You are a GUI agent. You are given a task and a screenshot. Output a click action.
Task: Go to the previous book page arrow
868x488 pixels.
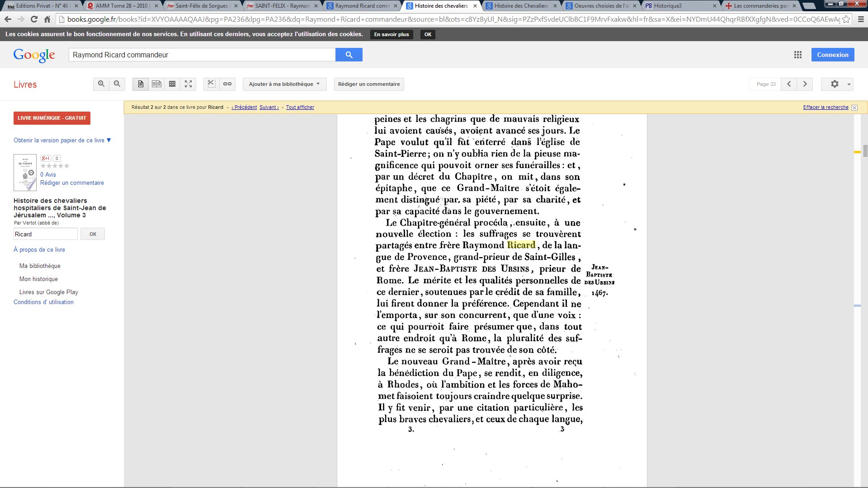tap(789, 84)
